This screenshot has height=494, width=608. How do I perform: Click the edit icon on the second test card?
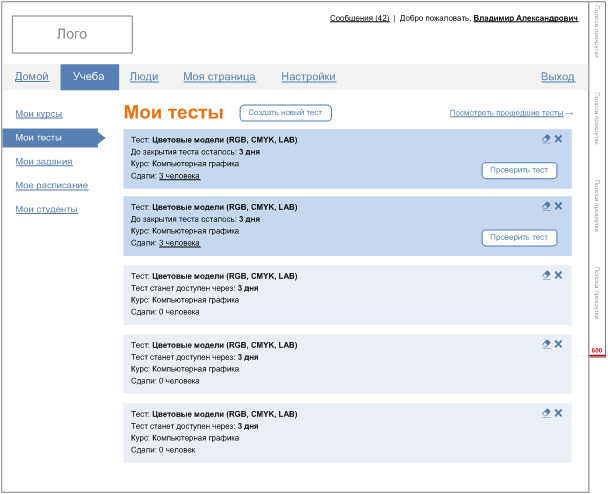click(x=546, y=206)
